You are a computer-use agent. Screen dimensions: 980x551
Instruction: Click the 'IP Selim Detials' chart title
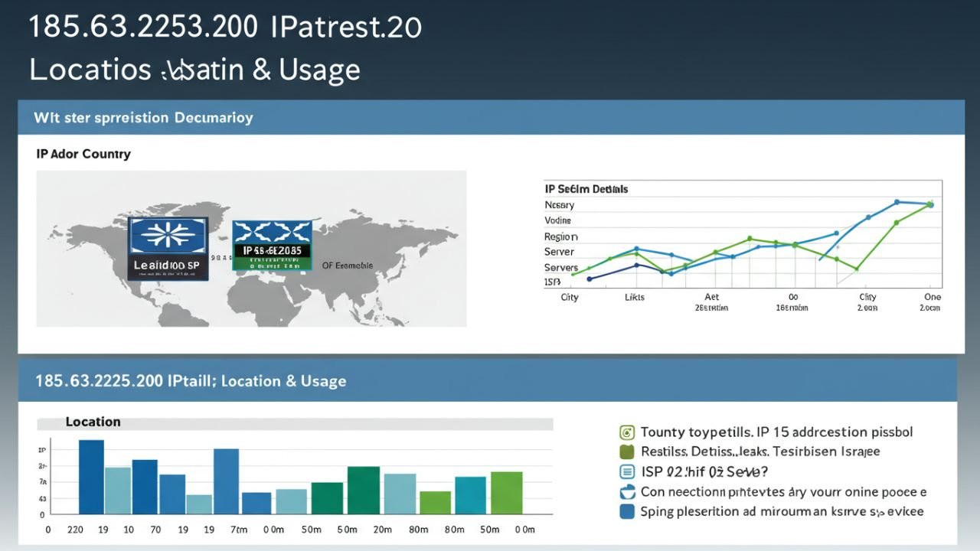point(586,188)
